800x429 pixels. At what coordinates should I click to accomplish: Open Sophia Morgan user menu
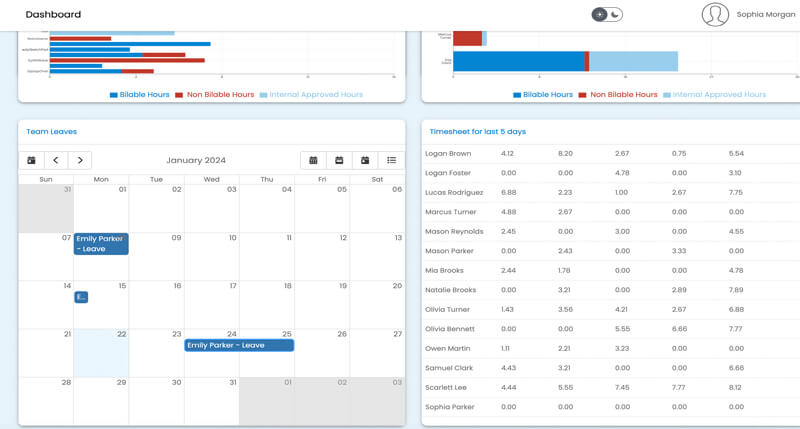(x=767, y=15)
